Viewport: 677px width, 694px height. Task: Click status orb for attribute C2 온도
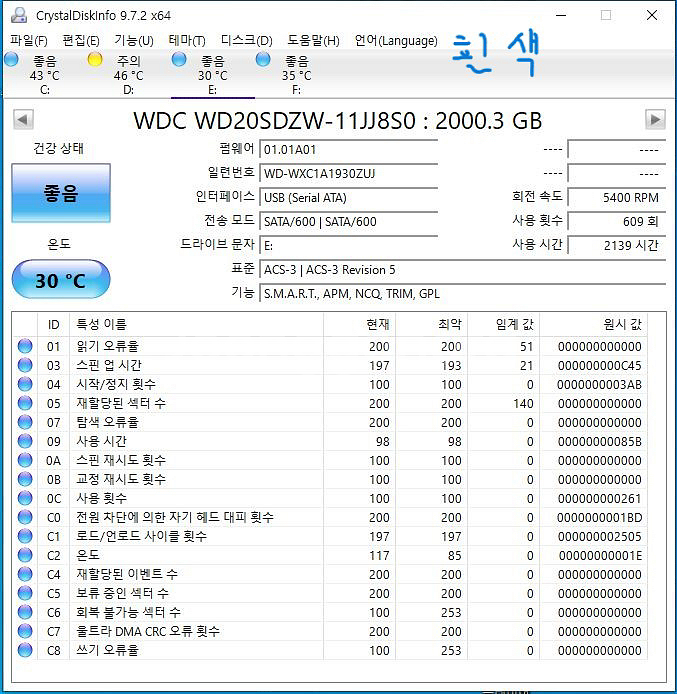[25, 555]
